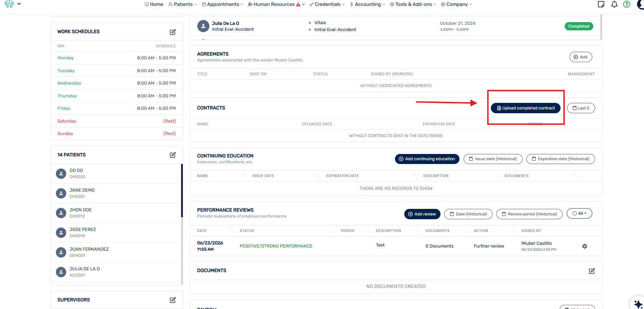This screenshot has width=644, height=309.
Task: Edit the Documents section
Action: click(x=592, y=271)
